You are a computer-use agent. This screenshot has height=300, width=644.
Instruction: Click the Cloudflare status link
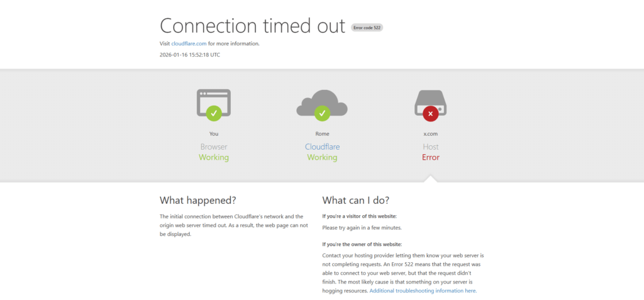point(322,147)
